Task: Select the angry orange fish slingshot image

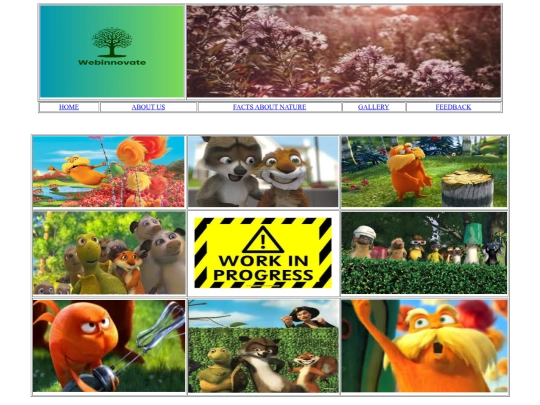Action: pyautogui.click(x=109, y=346)
